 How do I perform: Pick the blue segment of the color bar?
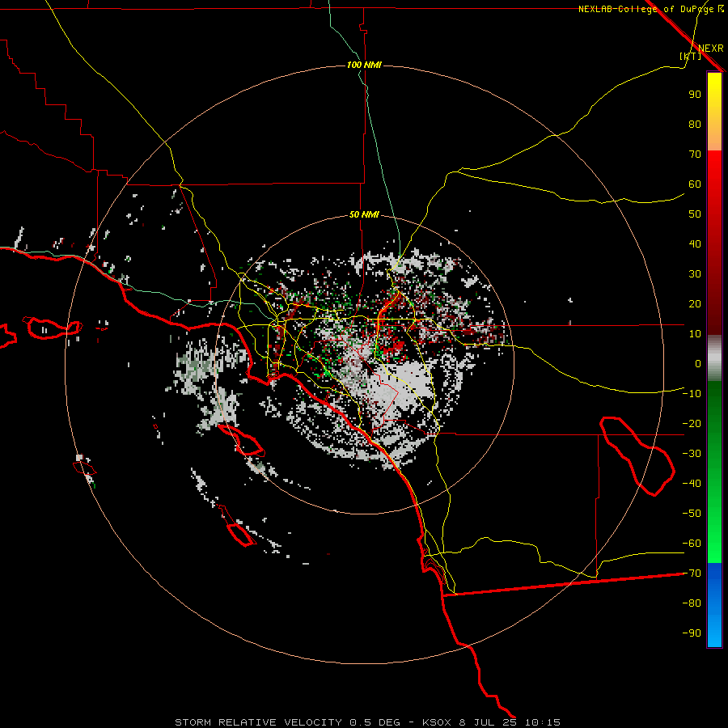point(714,604)
